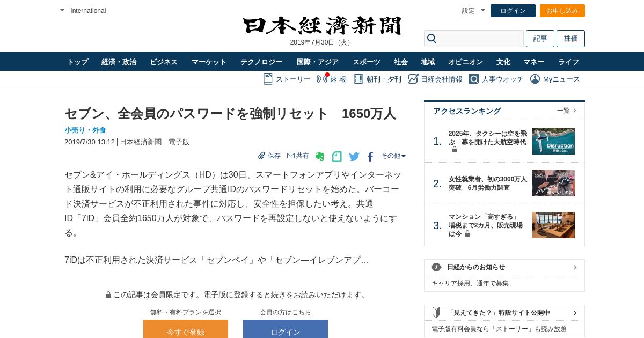Share the article on Facebook
Image resolution: width=644 pixels, height=338 pixels.
(x=370, y=157)
